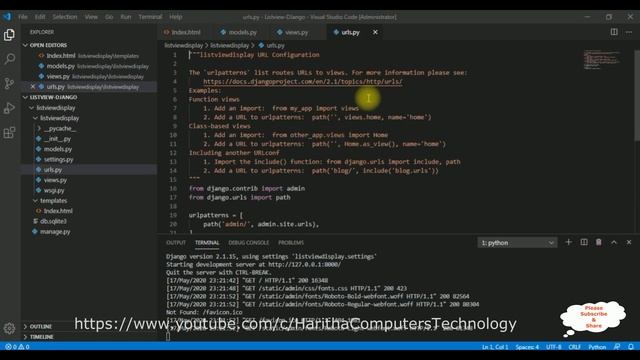640x360 pixels.
Task: Open the Explorer view in activity bar
Action: (x=9, y=35)
